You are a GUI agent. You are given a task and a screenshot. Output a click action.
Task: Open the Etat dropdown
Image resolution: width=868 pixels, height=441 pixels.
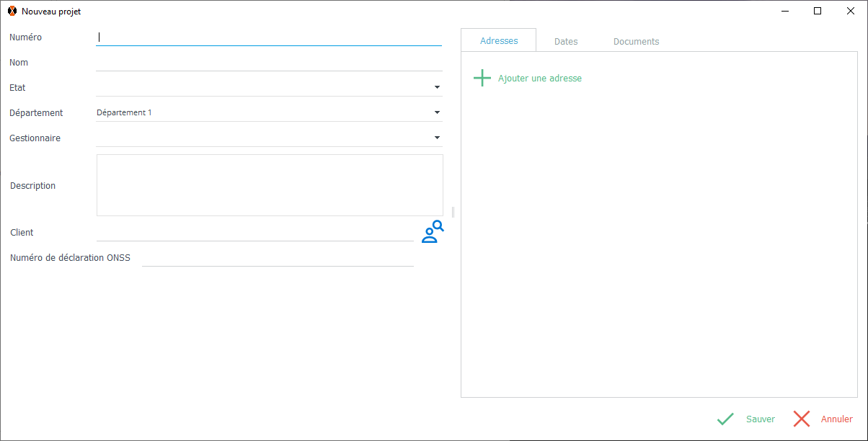[437, 87]
